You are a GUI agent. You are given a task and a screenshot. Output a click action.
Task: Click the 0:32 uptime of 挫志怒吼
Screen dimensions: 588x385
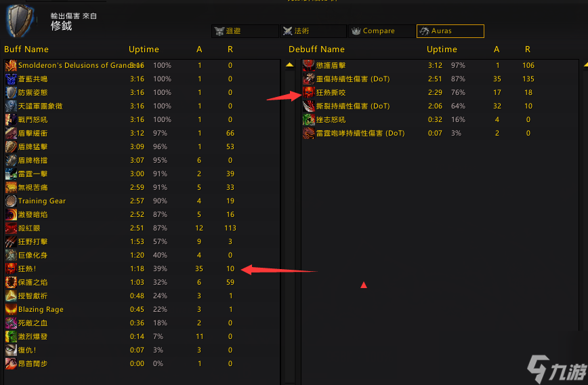(x=435, y=120)
